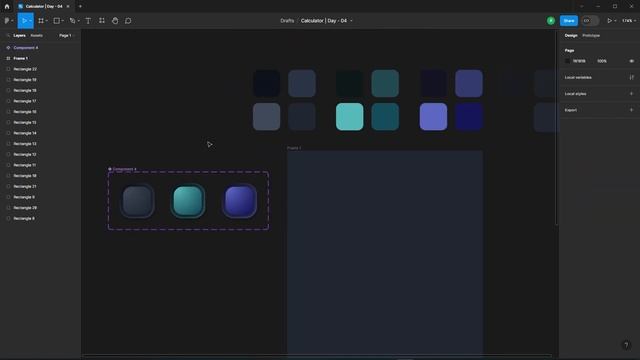Image resolution: width=640 pixels, height=360 pixels.
Task: Open the Present options dropdown arrow
Action: [x=615, y=21]
